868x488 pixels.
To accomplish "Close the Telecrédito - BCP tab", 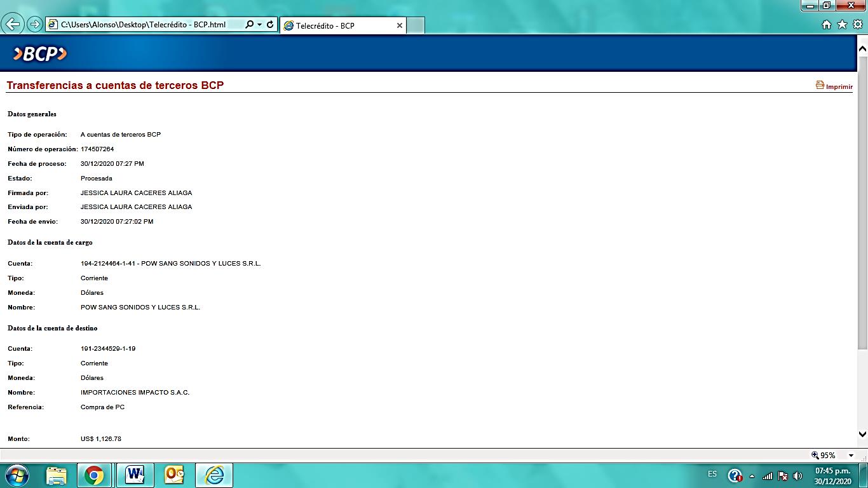I will click(399, 25).
